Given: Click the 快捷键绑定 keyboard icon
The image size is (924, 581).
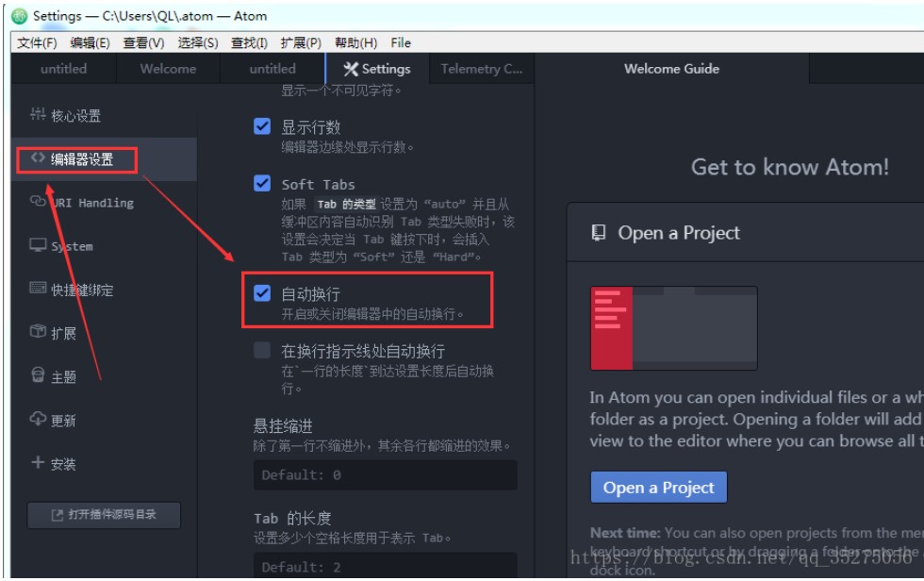Looking at the screenshot, I should [x=38, y=289].
